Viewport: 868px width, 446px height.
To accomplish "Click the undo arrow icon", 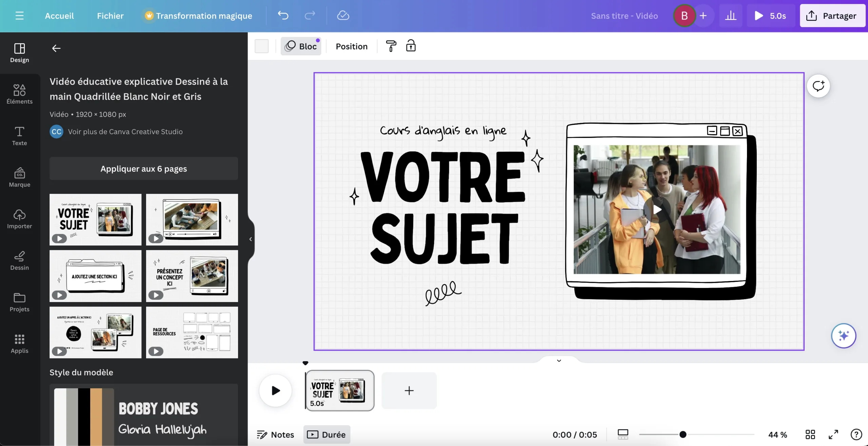I will click(x=283, y=16).
